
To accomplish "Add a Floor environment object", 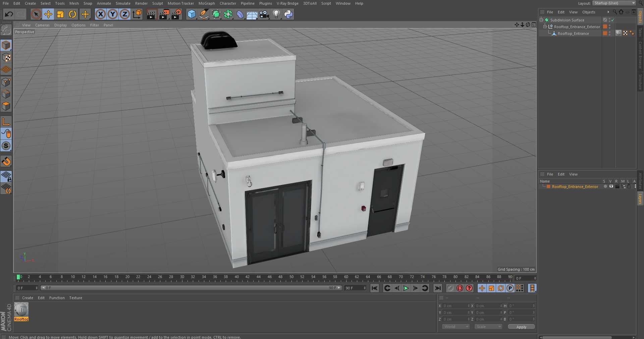I will coord(252,14).
